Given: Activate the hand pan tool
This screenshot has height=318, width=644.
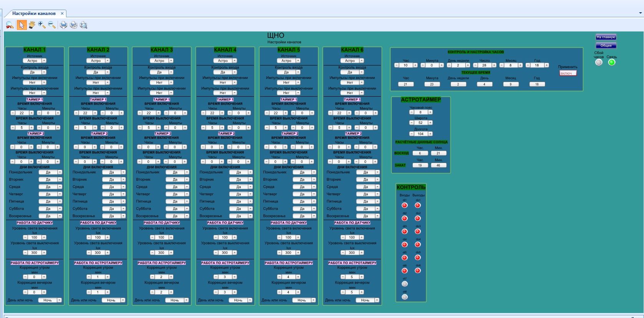Looking at the screenshot, I should (31, 25).
